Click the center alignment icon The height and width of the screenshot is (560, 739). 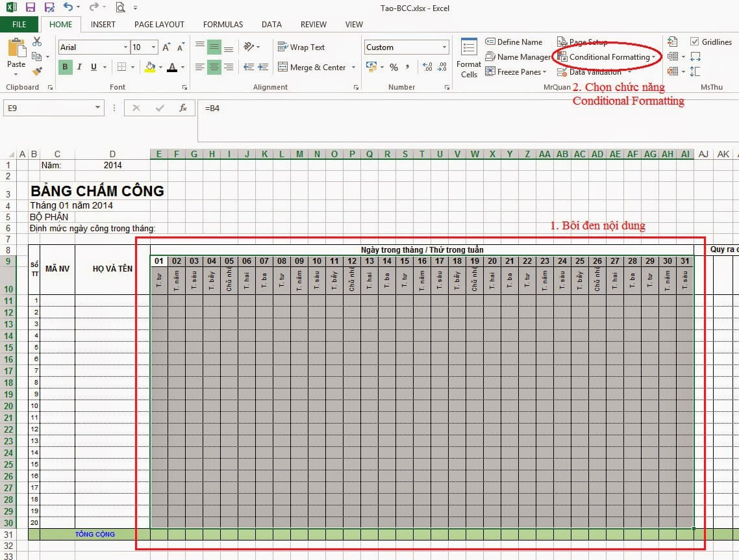[x=215, y=67]
